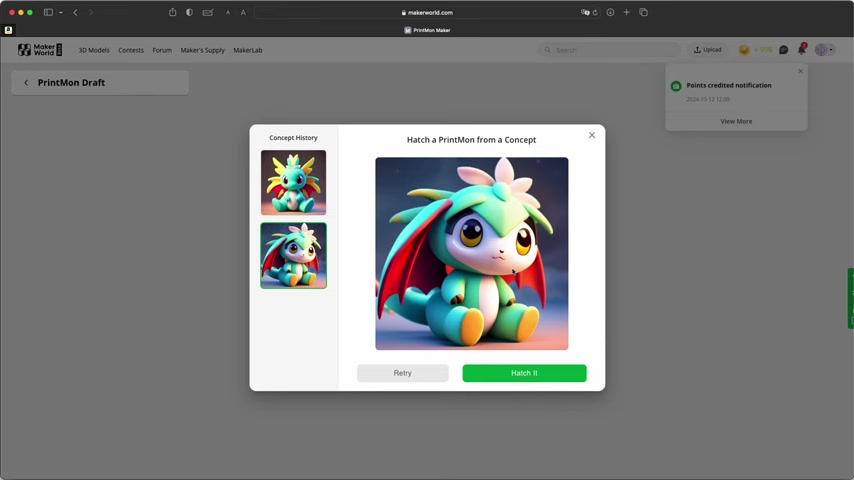This screenshot has width=854, height=480.
Task: Click the large PrintMon concept preview image
Action: [x=471, y=253]
